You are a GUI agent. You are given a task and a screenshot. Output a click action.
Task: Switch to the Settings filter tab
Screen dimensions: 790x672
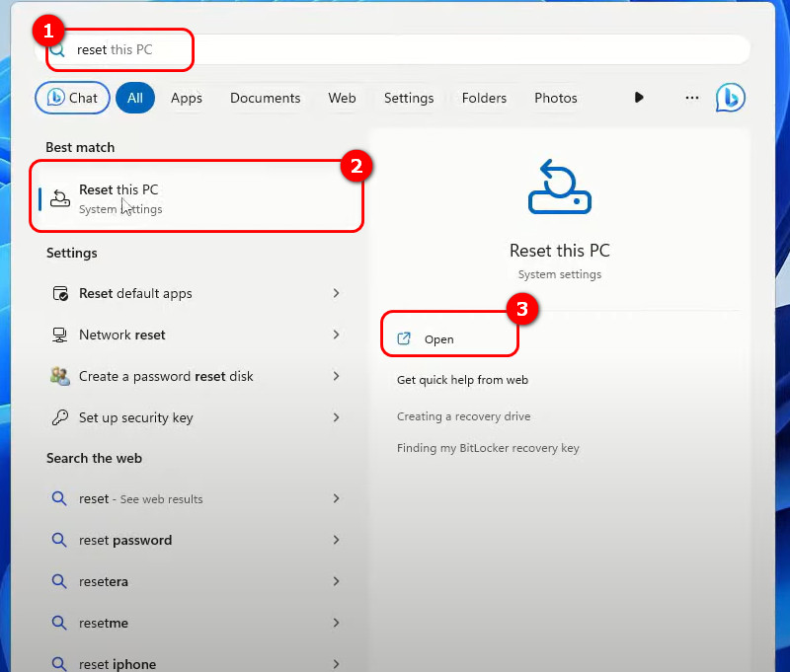(x=409, y=98)
